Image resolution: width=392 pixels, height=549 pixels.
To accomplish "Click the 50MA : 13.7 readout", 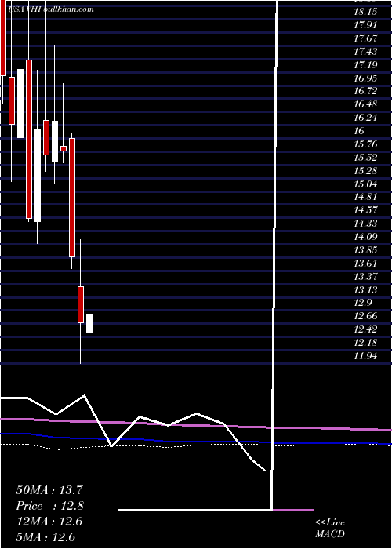I will click(x=49, y=490).
